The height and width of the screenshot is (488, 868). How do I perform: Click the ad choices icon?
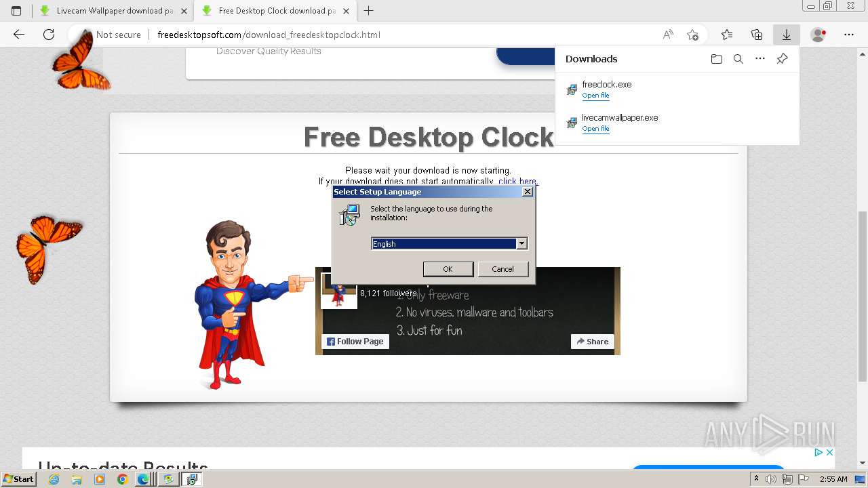(x=818, y=452)
